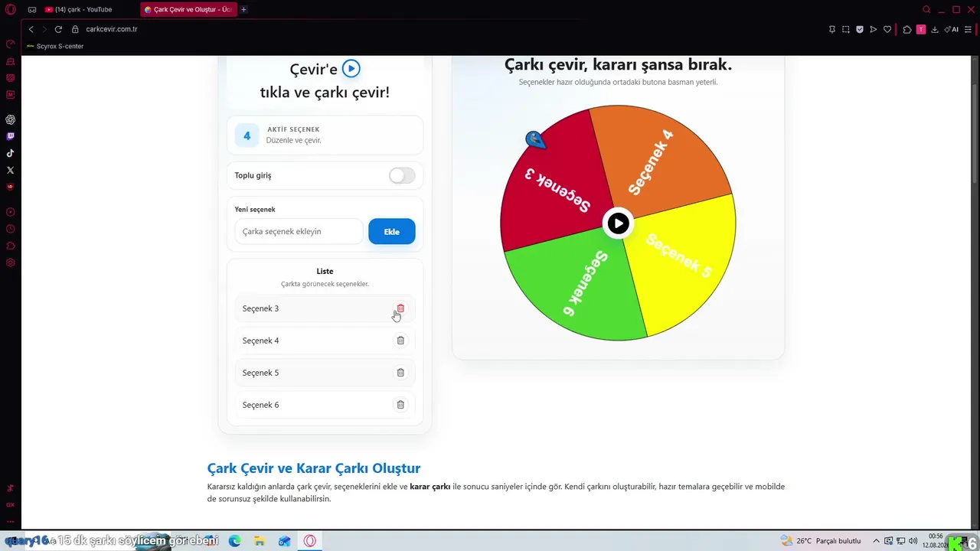980x551 pixels.
Task: Go back to the previous page
Action: point(31,29)
